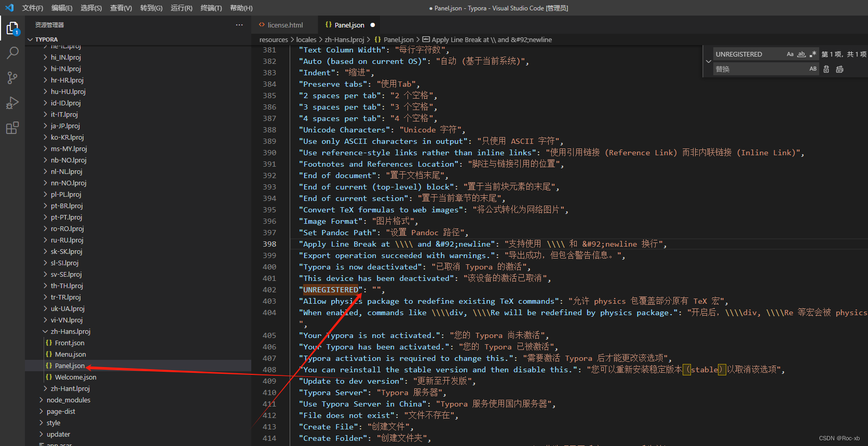This screenshot has height=446, width=868.
Task: Collapse the replace row chevron in find widget
Action: point(708,61)
